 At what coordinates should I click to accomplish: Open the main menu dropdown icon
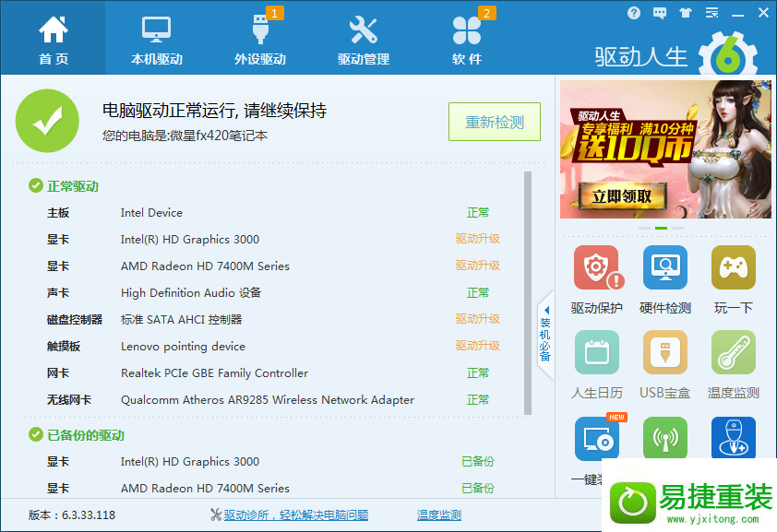tap(711, 13)
